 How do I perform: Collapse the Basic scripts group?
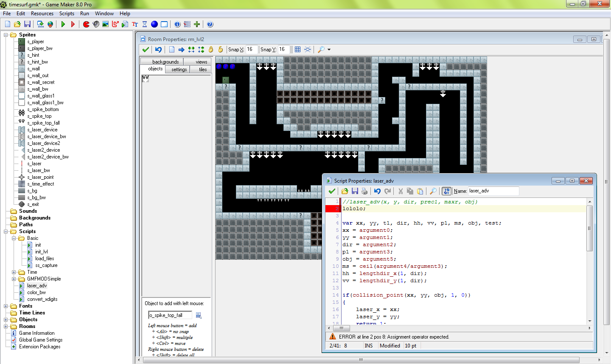(14, 238)
